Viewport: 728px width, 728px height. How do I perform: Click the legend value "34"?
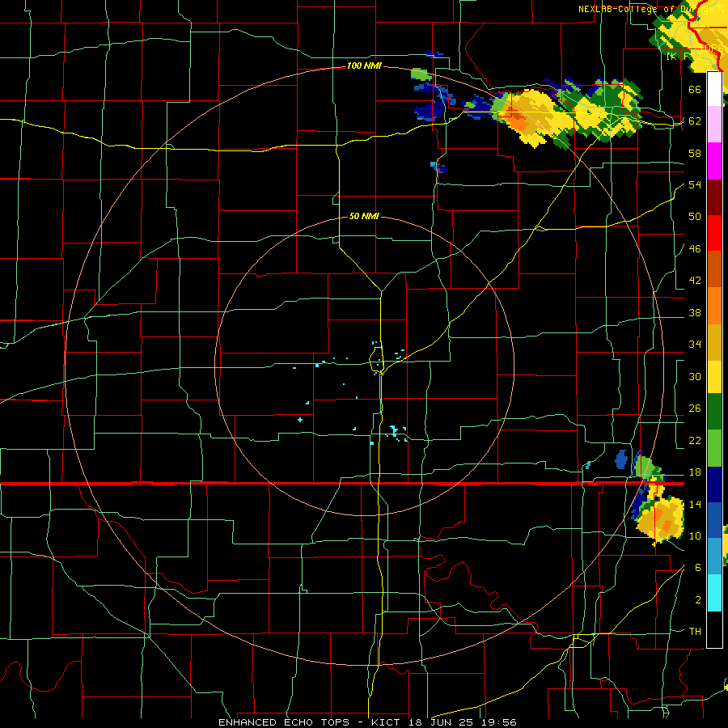(695, 345)
